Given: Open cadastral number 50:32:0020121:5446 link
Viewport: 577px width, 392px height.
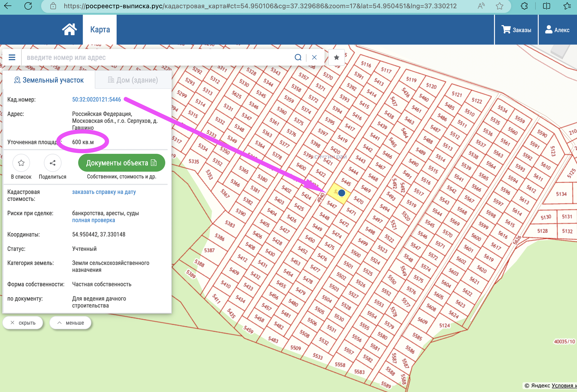Looking at the screenshot, I should [x=96, y=99].
